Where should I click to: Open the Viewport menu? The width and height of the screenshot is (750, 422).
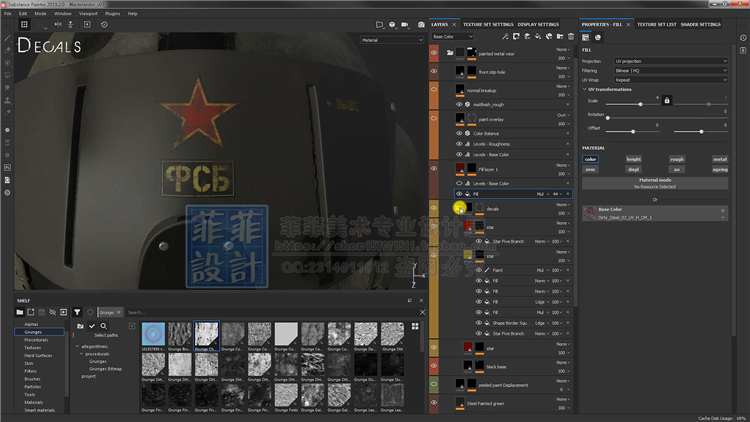point(88,14)
